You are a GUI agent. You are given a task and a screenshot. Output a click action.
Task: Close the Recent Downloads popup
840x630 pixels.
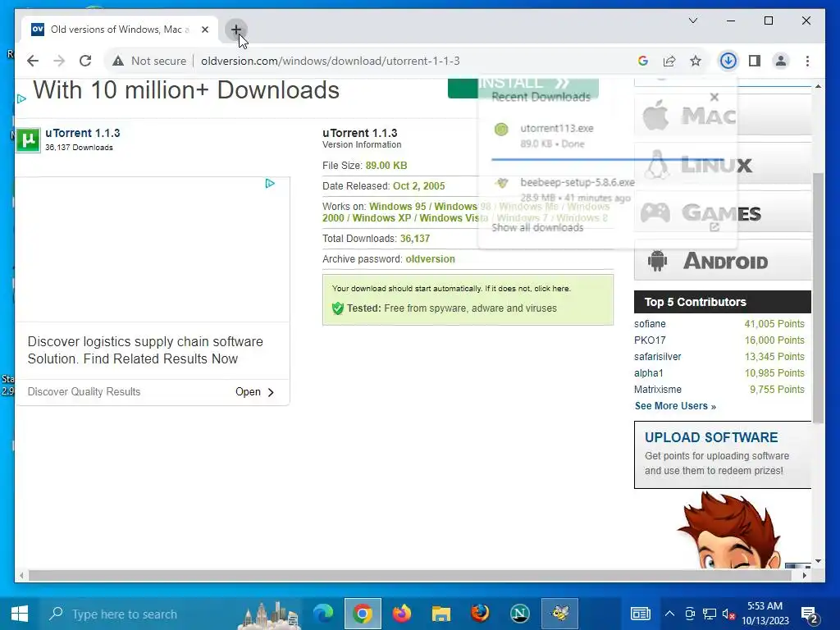click(714, 97)
